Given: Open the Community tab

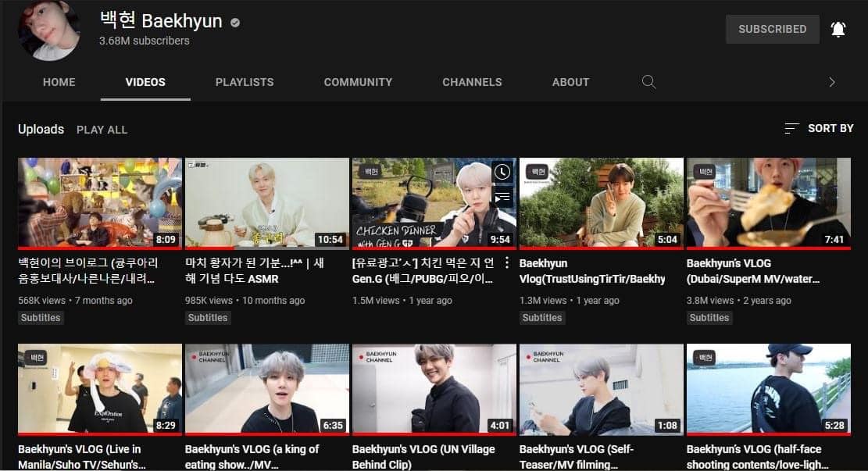Looking at the screenshot, I should pos(358,82).
